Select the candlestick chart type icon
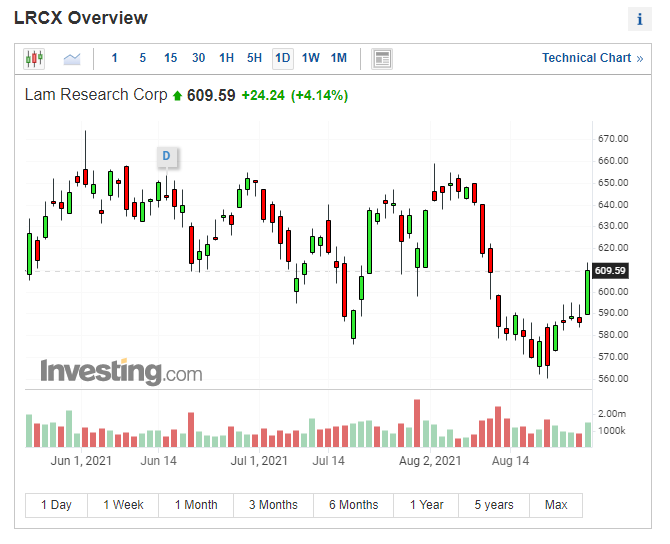This screenshot has width=670, height=544. click(x=34, y=58)
